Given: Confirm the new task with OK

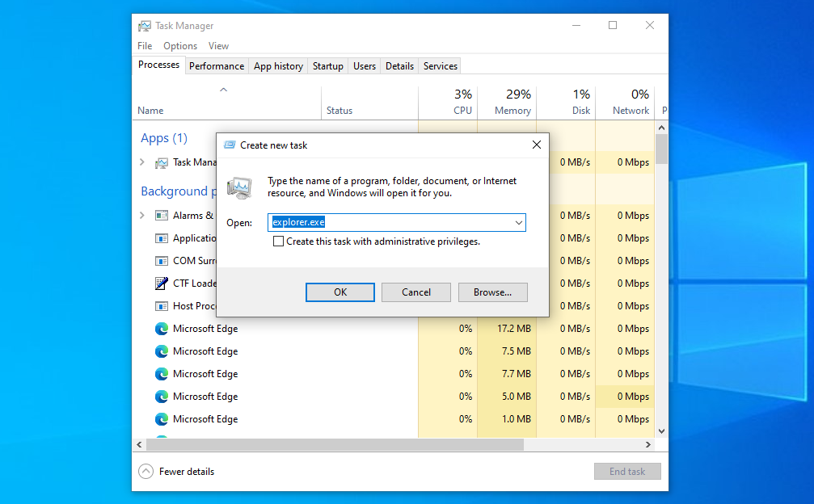Looking at the screenshot, I should pos(340,292).
